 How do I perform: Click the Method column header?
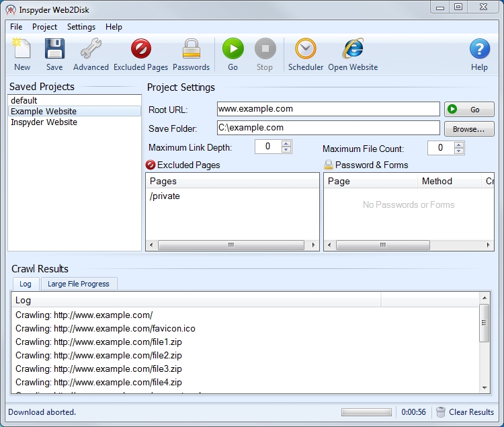click(450, 181)
